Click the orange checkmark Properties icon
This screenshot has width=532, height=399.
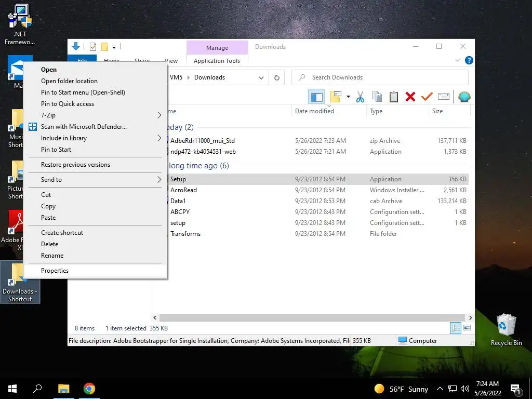427,97
